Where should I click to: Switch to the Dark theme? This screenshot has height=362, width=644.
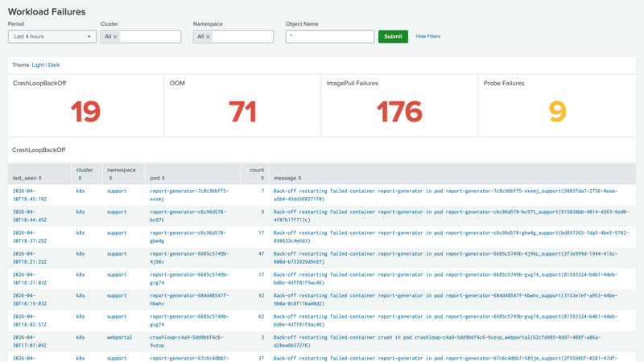click(x=54, y=65)
